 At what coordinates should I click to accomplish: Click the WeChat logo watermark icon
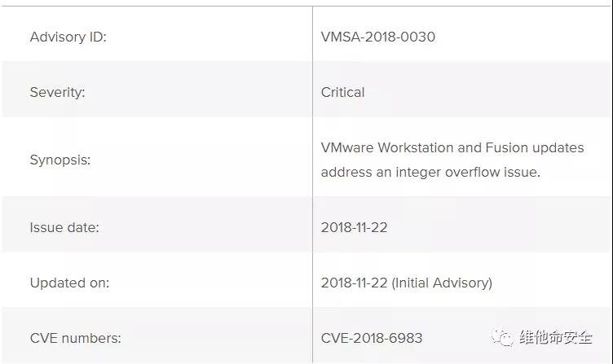click(x=504, y=337)
